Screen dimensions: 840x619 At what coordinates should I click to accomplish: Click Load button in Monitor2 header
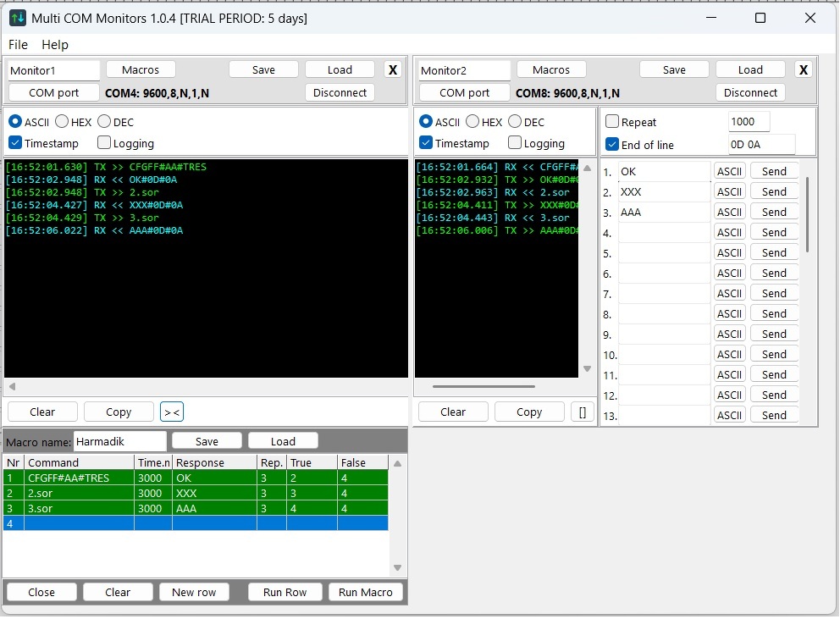pyautogui.click(x=750, y=69)
